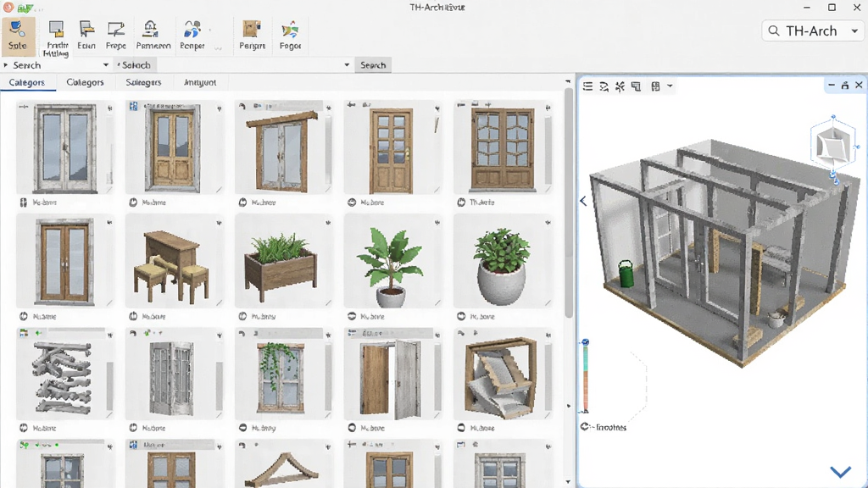Pin the 3D preview panel with its pin icon
Screen dimensions: 868x488
tap(845, 86)
